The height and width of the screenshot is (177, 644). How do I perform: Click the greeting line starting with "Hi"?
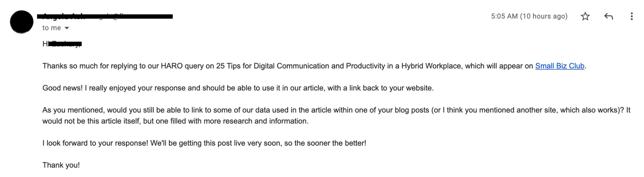pyautogui.click(x=62, y=44)
